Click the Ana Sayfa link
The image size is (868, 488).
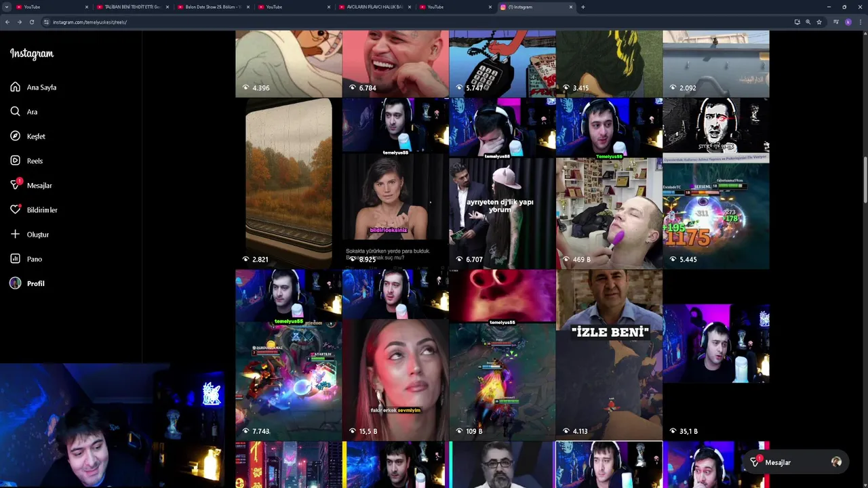(x=41, y=87)
